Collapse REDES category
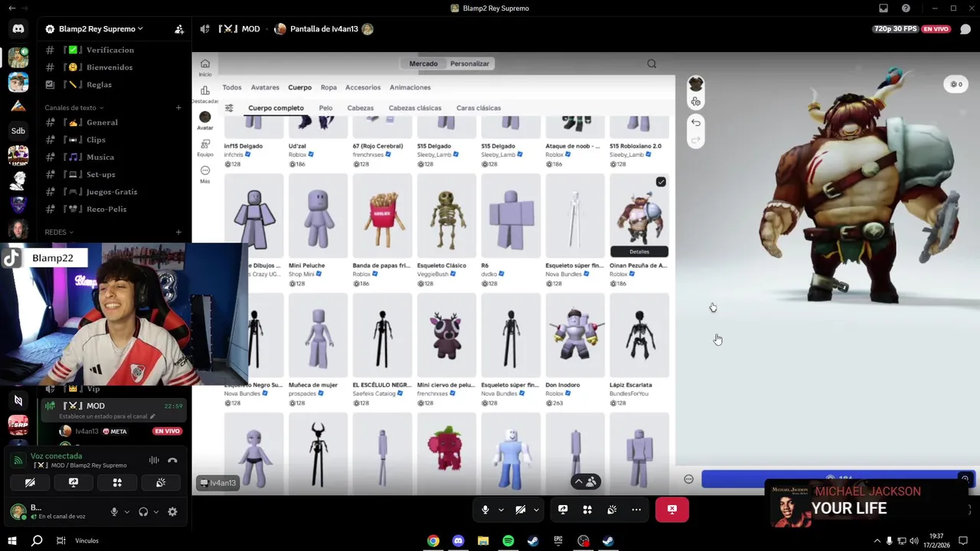 [x=59, y=232]
